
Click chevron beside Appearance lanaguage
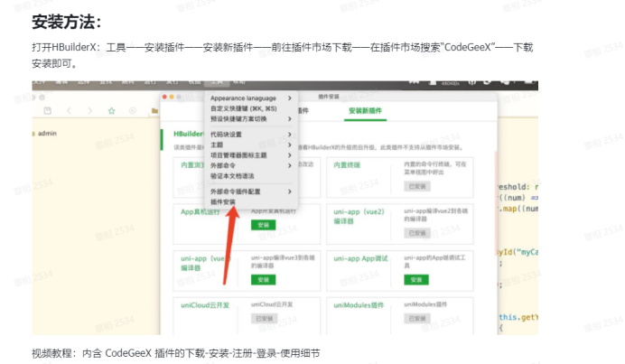click(x=290, y=98)
